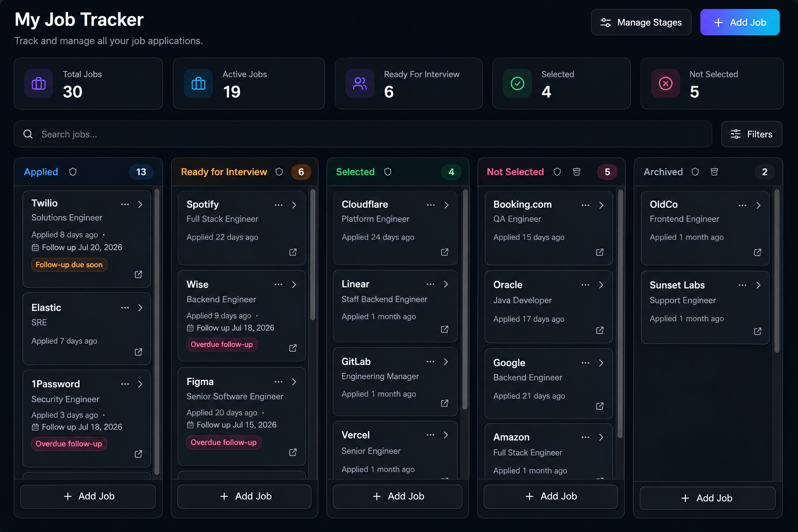
Task: Click Manage Stages button
Action: 641,22
